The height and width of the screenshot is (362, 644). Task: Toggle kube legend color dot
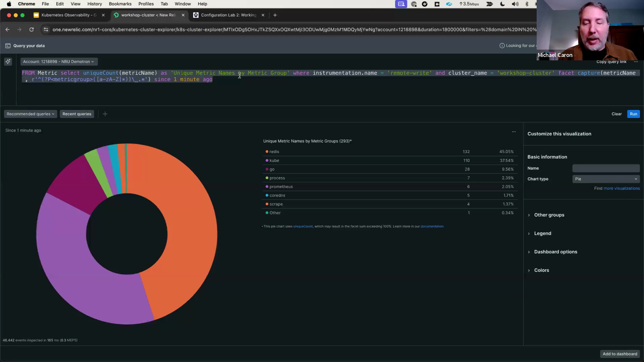tap(267, 160)
